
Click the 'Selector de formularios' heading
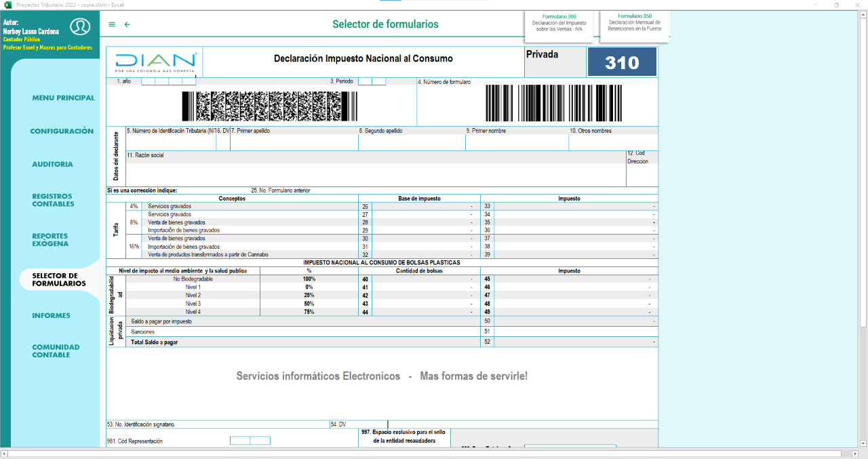[385, 24]
